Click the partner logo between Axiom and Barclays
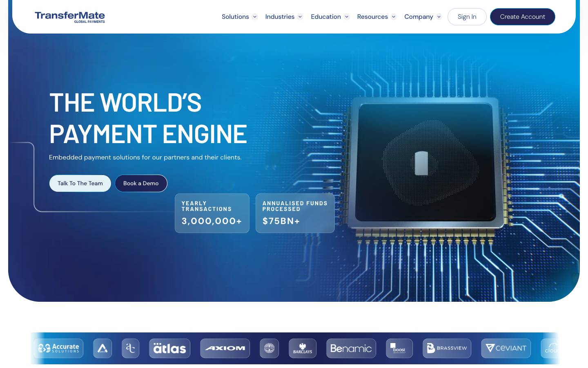588x368 pixels. (269, 348)
